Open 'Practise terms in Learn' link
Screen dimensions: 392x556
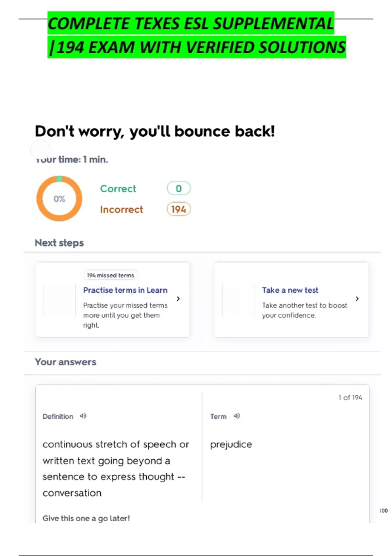click(x=125, y=290)
